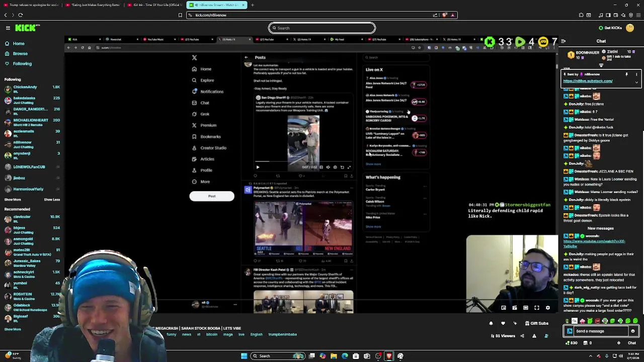
Task: Click the X search field in stream
Action: point(395,57)
